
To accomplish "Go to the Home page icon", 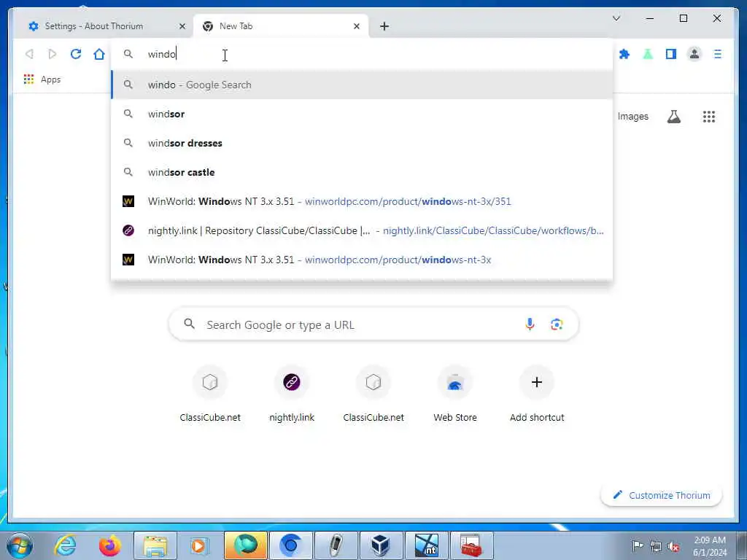I will tap(99, 54).
